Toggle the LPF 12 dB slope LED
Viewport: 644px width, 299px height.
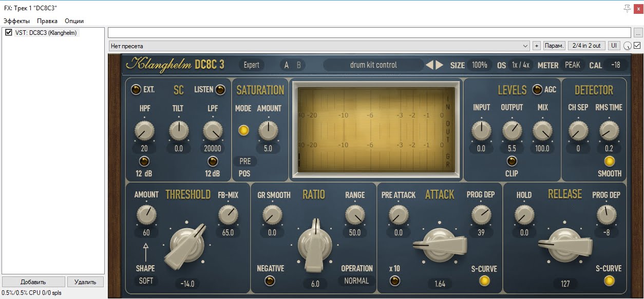212,162
